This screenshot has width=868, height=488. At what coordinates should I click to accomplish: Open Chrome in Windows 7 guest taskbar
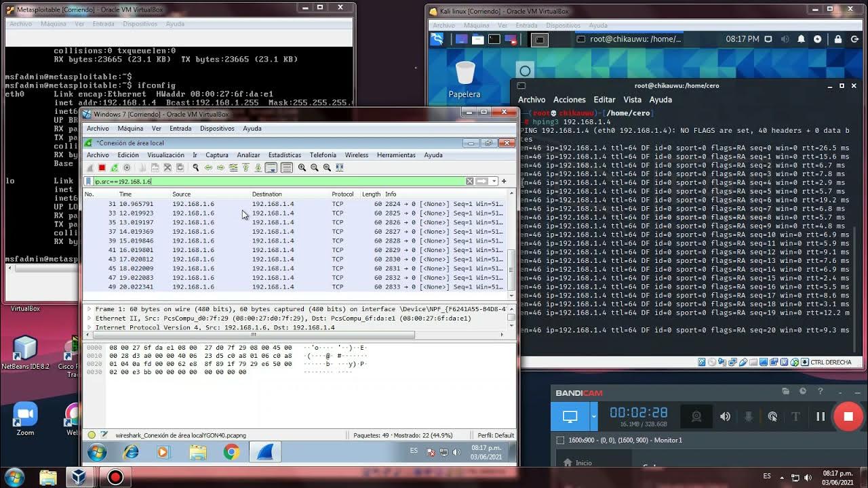231,452
